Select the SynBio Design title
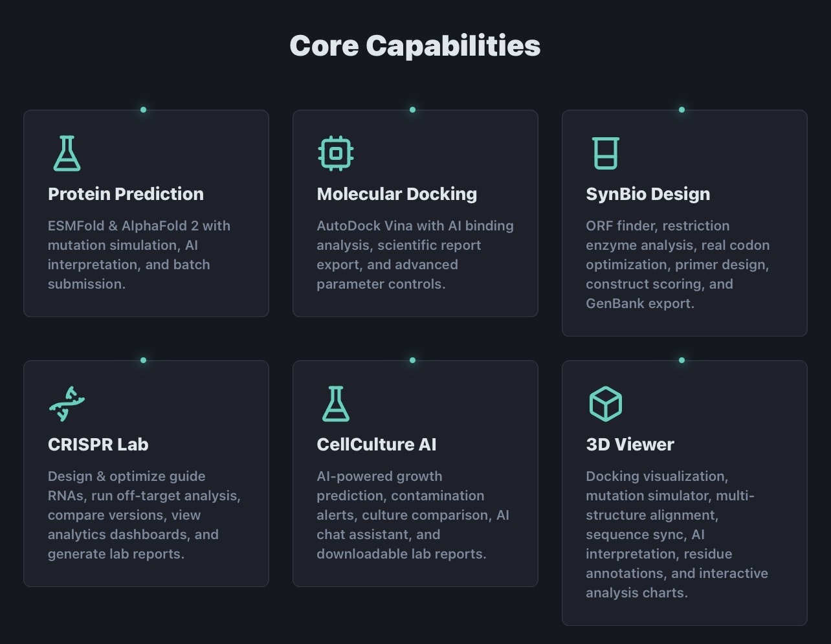 tap(648, 194)
